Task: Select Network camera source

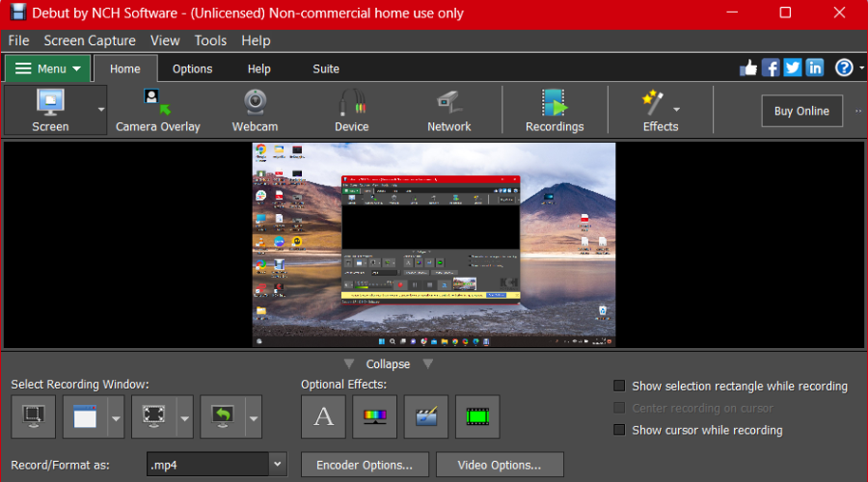Action: pyautogui.click(x=448, y=110)
